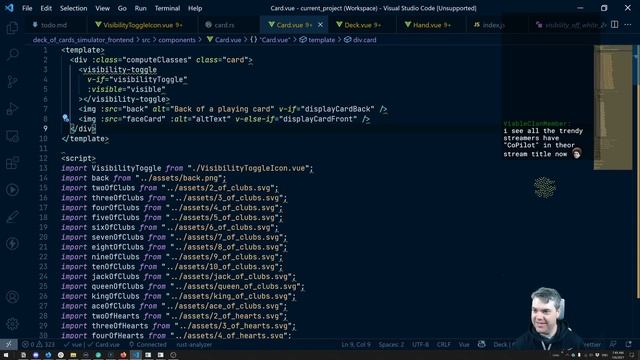Click Ln 9, Col 9 to go to line
The width and height of the screenshot is (640, 360).
[356, 344]
